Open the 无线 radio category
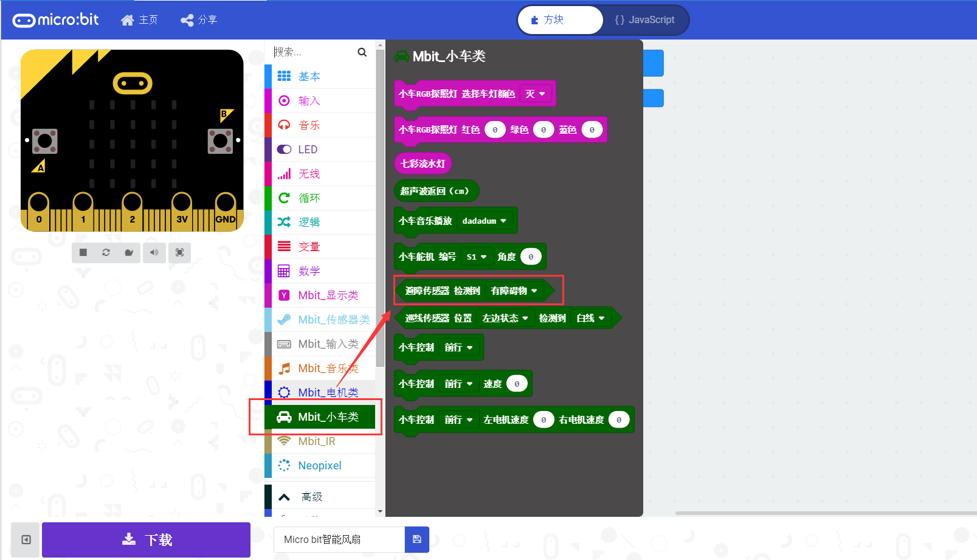This screenshot has width=977, height=560. [x=320, y=174]
